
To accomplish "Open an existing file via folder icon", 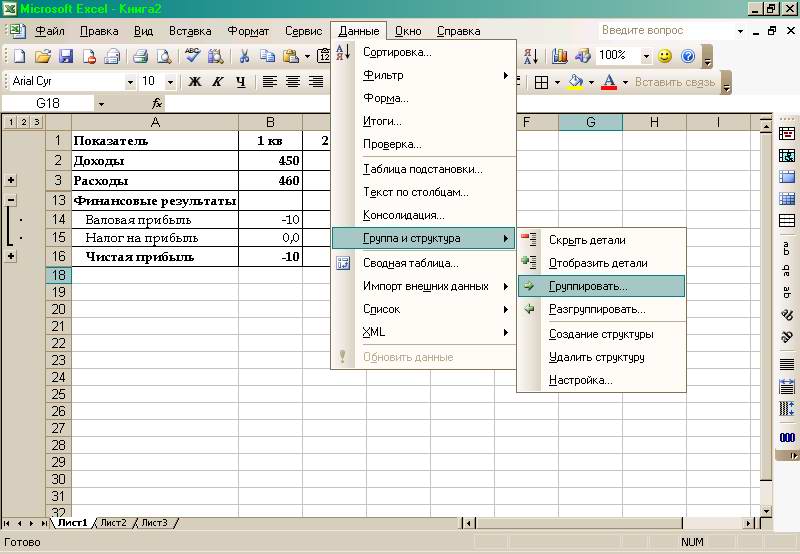I will coord(43,56).
